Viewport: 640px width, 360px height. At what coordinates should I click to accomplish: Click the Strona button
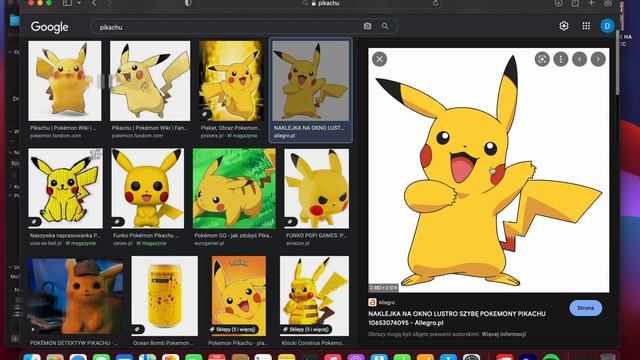585,308
